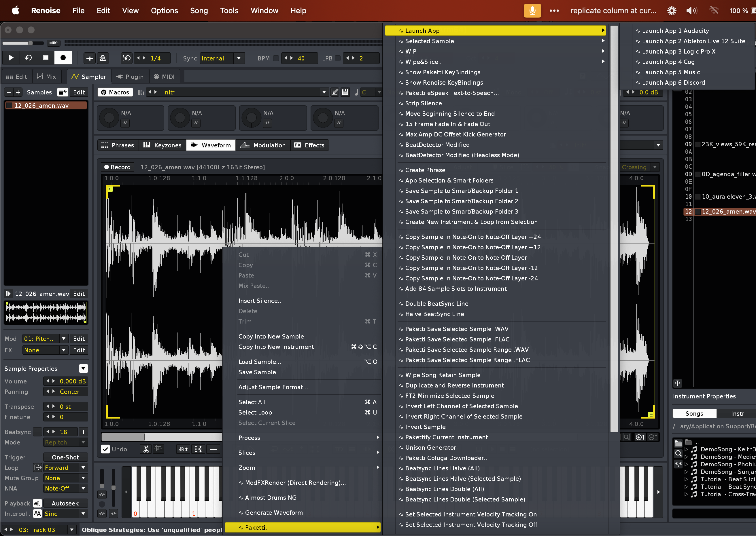
Task: Switch to the Keyzones tab
Action: 162,145
